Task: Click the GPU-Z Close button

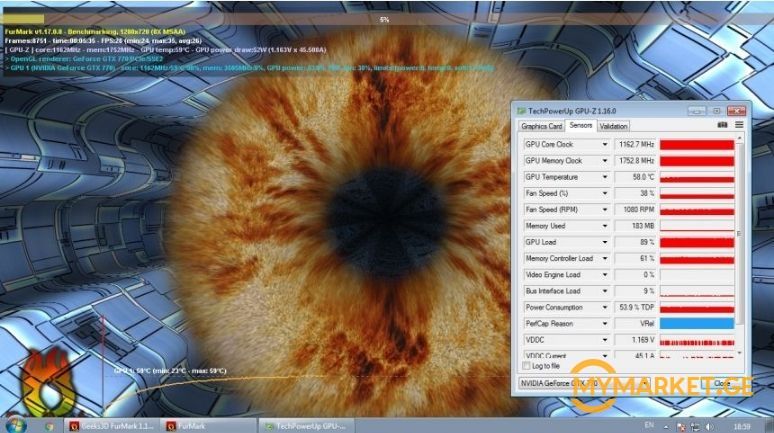Action: click(x=722, y=383)
